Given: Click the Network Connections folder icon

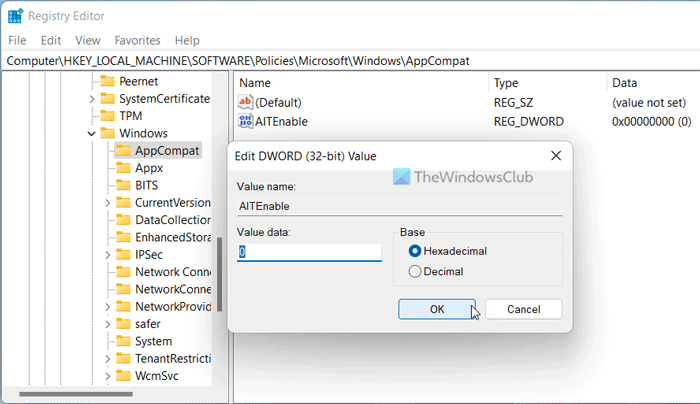Looking at the screenshot, I should (x=124, y=271).
